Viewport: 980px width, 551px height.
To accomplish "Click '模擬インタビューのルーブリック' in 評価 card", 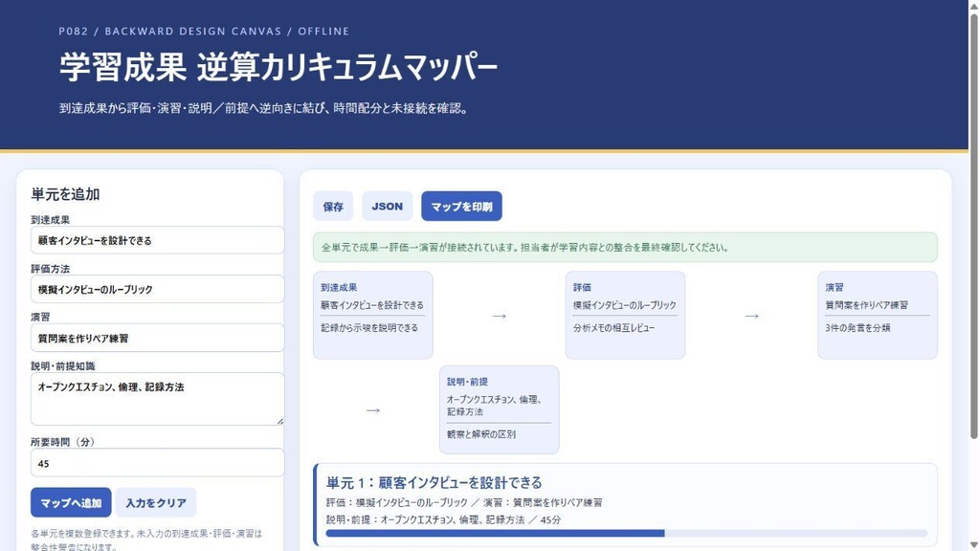I will (x=624, y=305).
